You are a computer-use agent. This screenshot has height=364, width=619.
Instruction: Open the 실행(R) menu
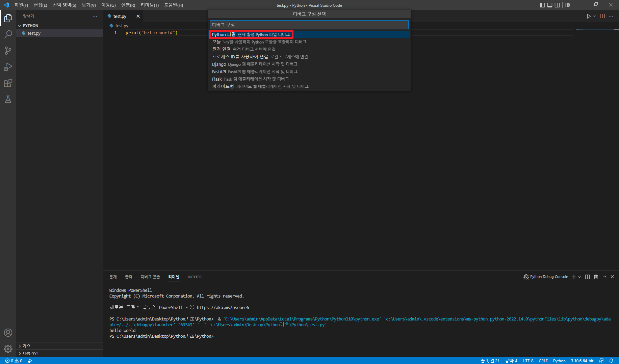tap(128, 5)
